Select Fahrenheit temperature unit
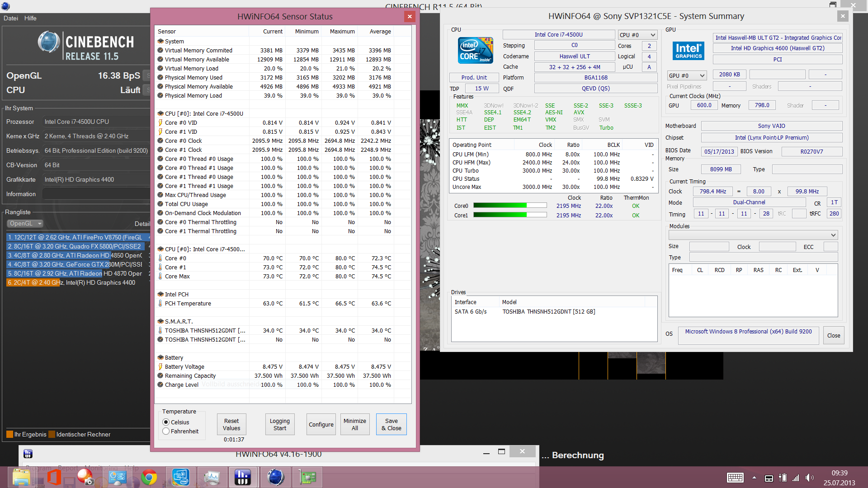The height and width of the screenshot is (488, 868). [x=166, y=431]
